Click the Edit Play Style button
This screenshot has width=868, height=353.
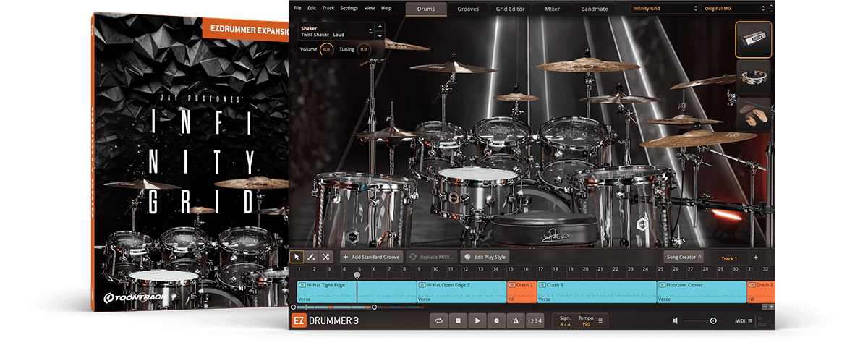click(x=485, y=257)
